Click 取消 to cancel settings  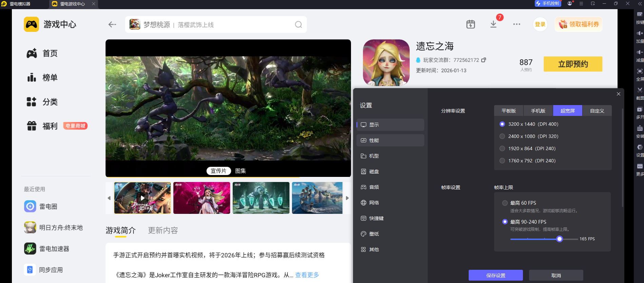(x=556, y=275)
